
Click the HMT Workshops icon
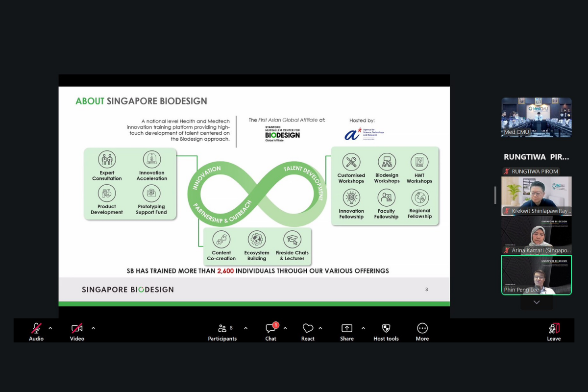pyautogui.click(x=419, y=162)
